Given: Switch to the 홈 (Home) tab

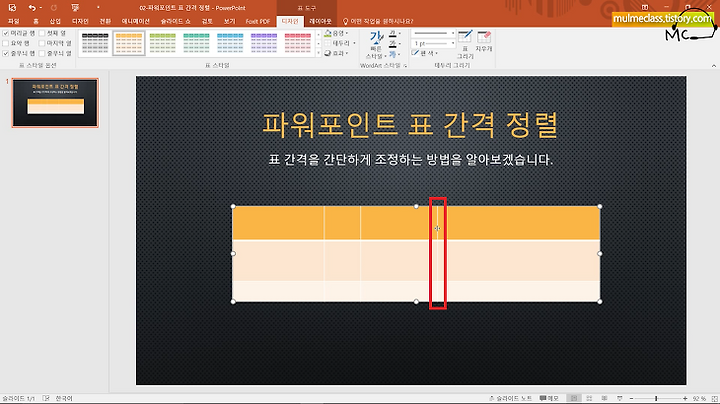Looking at the screenshot, I should [36, 21].
